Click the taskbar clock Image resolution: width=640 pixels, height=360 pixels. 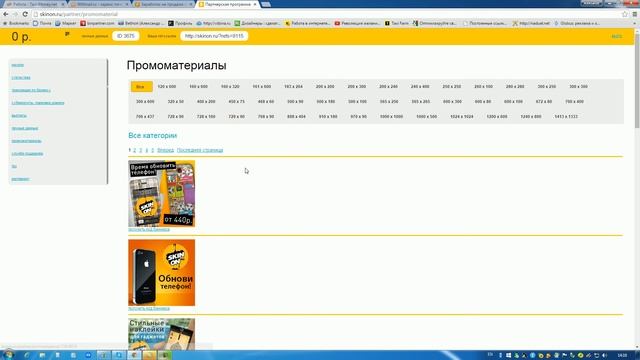[622, 356]
